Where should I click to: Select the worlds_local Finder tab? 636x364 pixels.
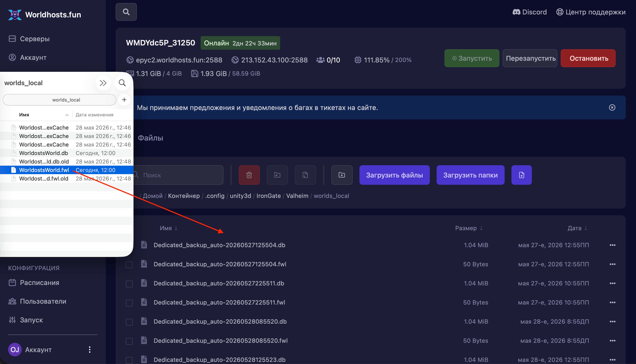[x=60, y=100]
